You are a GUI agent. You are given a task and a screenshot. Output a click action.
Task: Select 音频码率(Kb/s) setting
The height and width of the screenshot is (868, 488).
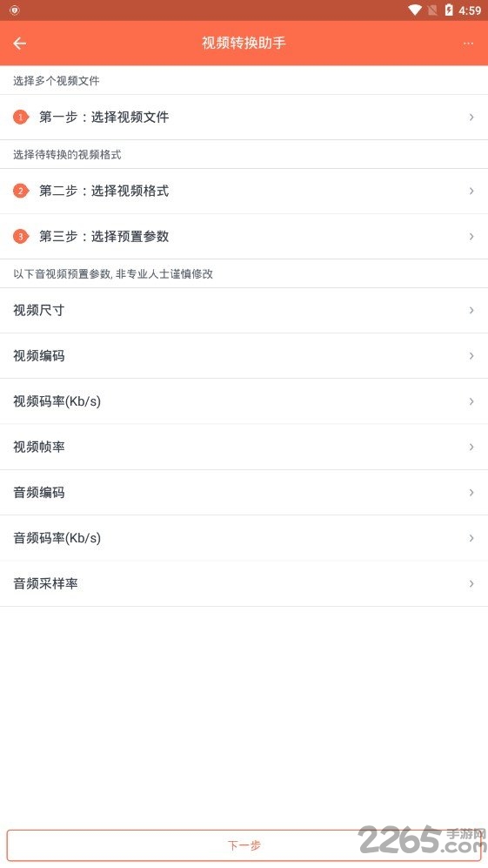click(244, 537)
